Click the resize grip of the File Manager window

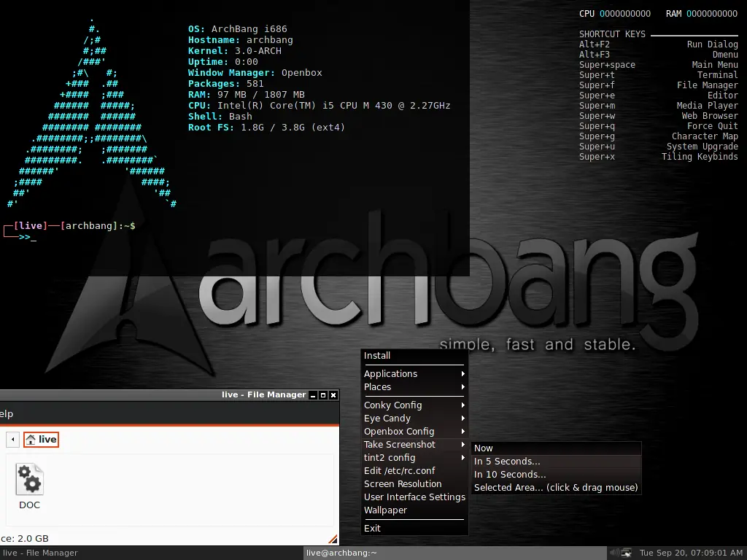(x=333, y=539)
